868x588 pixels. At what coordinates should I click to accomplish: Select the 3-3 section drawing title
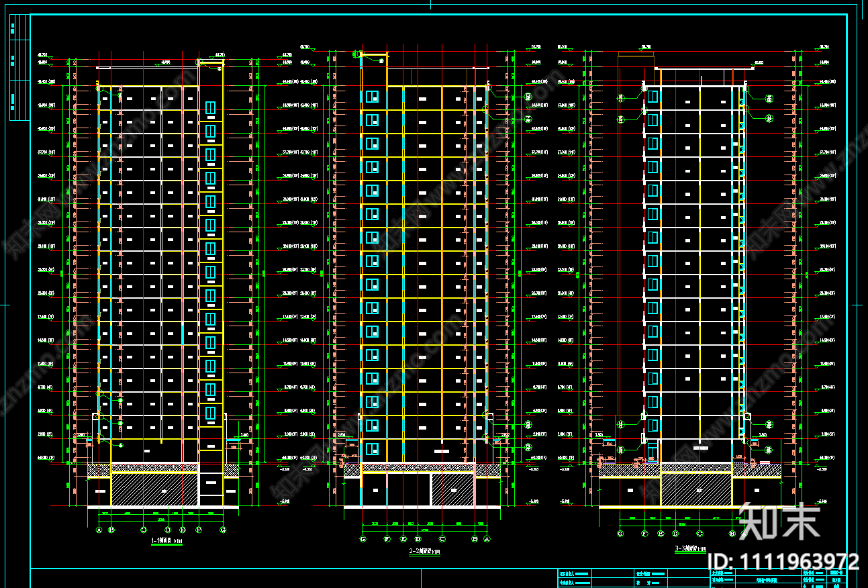690,548
